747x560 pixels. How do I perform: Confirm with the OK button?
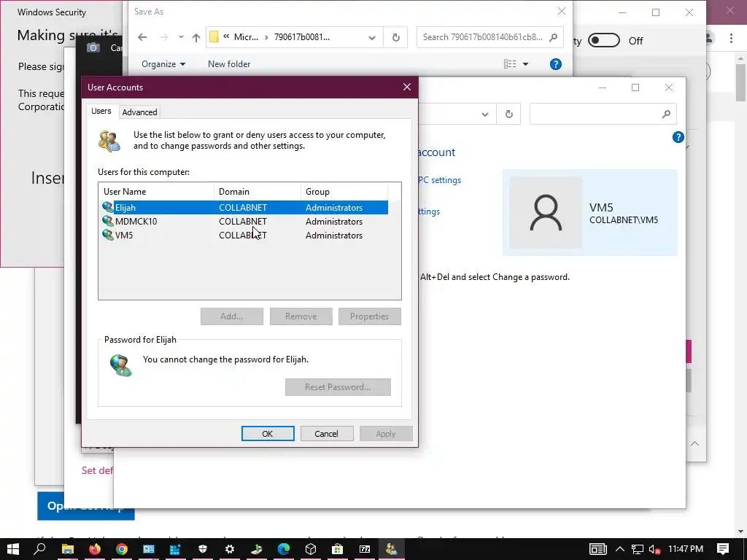click(267, 434)
